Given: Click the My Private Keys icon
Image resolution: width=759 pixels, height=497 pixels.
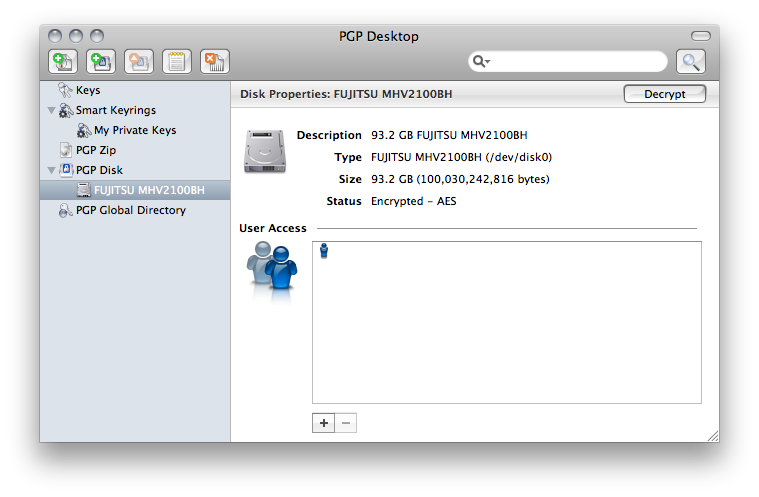Looking at the screenshot, I should coord(84,130).
